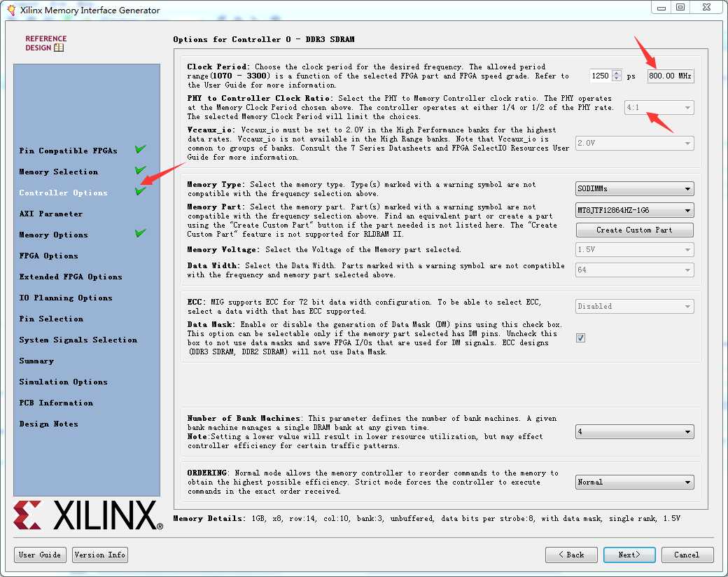Image resolution: width=728 pixels, height=577 pixels.
Task: Decrease the clock period with the down arrow
Action: tap(617, 78)
